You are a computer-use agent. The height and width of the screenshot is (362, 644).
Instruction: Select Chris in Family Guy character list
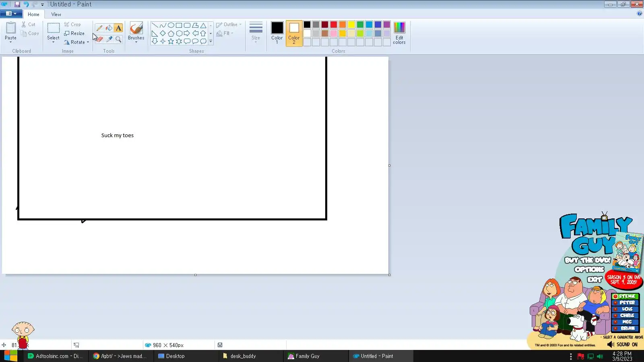click(x=625, y=316)
